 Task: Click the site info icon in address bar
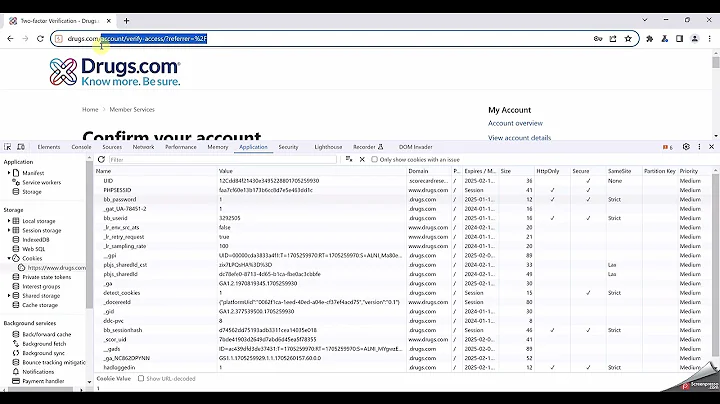[59, 39]
